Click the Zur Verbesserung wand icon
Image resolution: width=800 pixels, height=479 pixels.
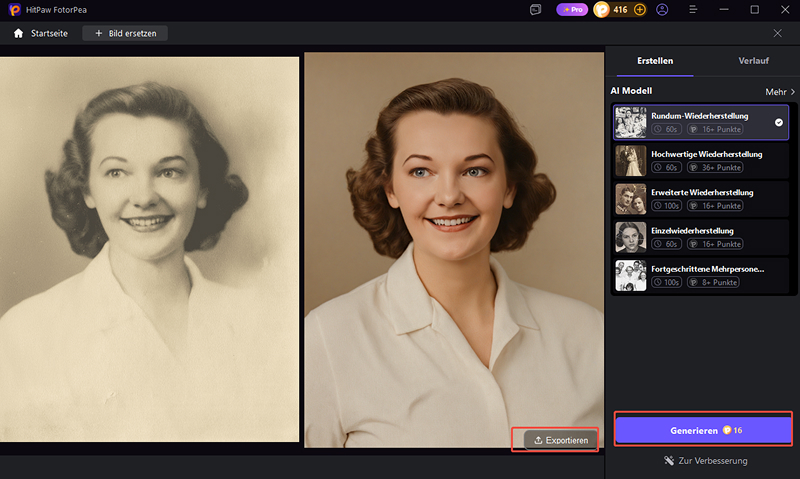point(669,461)
